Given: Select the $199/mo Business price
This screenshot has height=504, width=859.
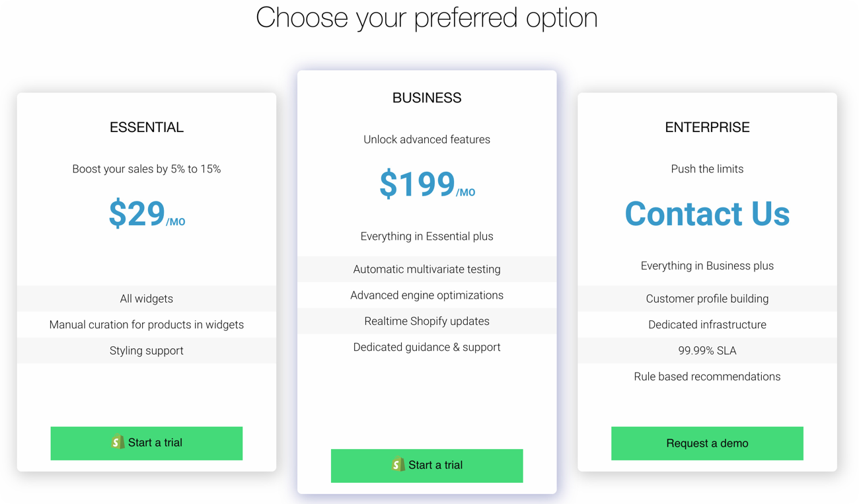Looking at the screenshot, I should click(x=427, y=184).
